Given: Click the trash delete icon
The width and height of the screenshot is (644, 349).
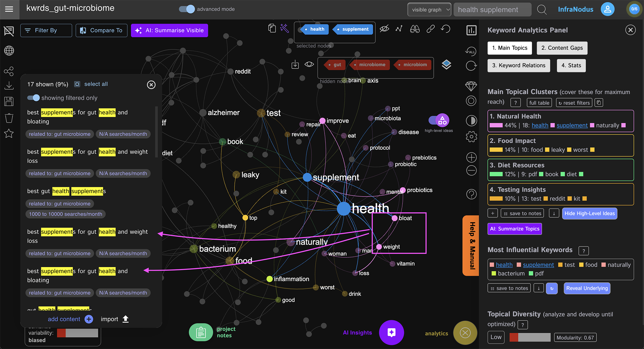Looking at the screenshot, I should click(x=9, y=118).
